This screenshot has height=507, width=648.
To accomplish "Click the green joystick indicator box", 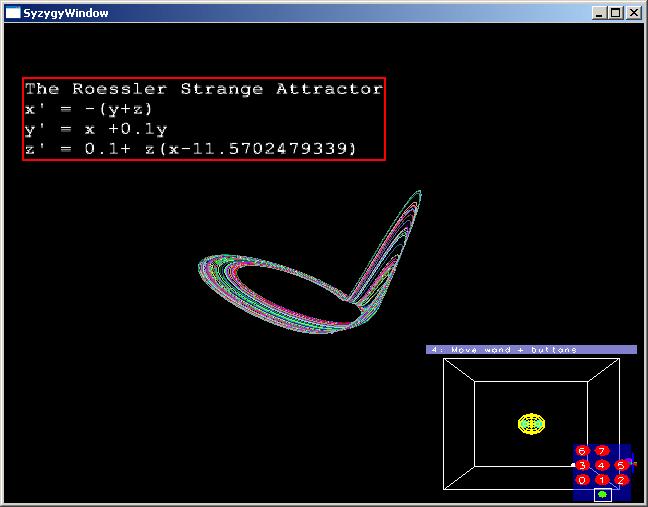I will point(602,494).
